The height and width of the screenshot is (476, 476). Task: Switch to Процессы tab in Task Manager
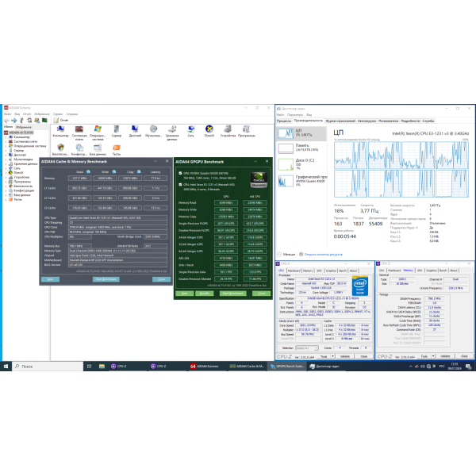point(284,121)
